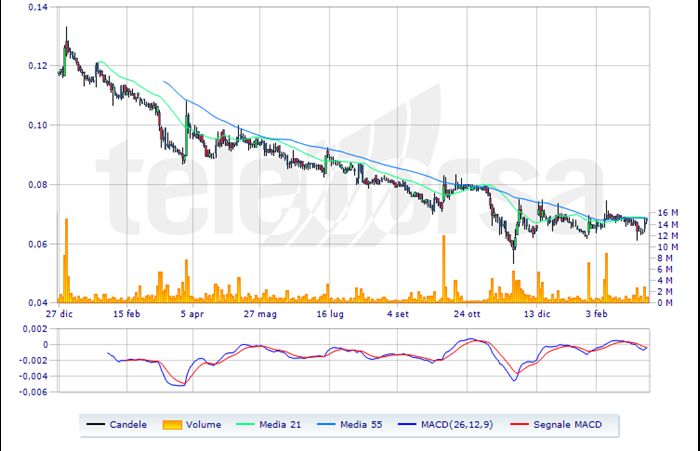Click the 24 ott date axis label

point(468,313)
